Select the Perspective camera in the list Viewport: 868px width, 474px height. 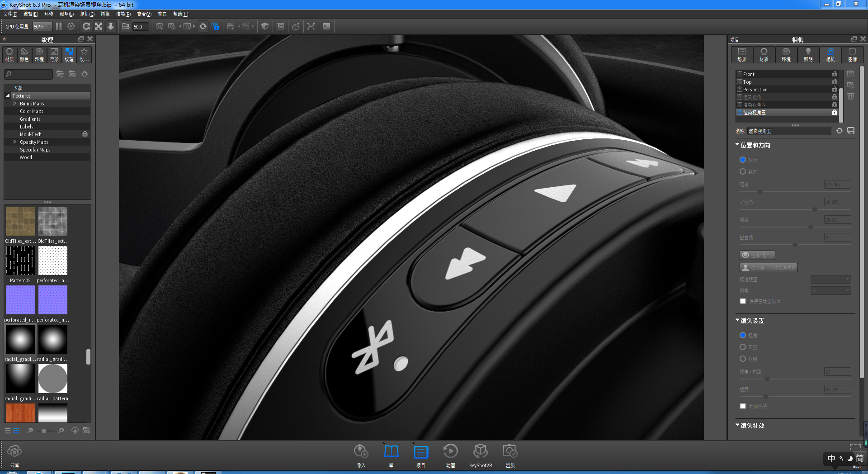pyautogui.click(x=755, y=89)
